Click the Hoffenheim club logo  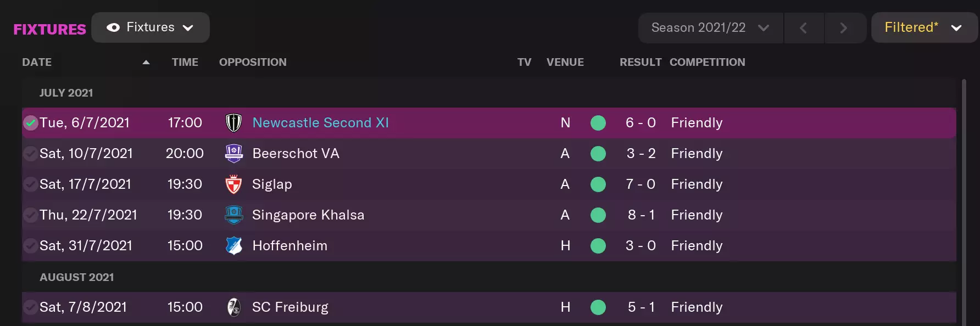[233, 246]
